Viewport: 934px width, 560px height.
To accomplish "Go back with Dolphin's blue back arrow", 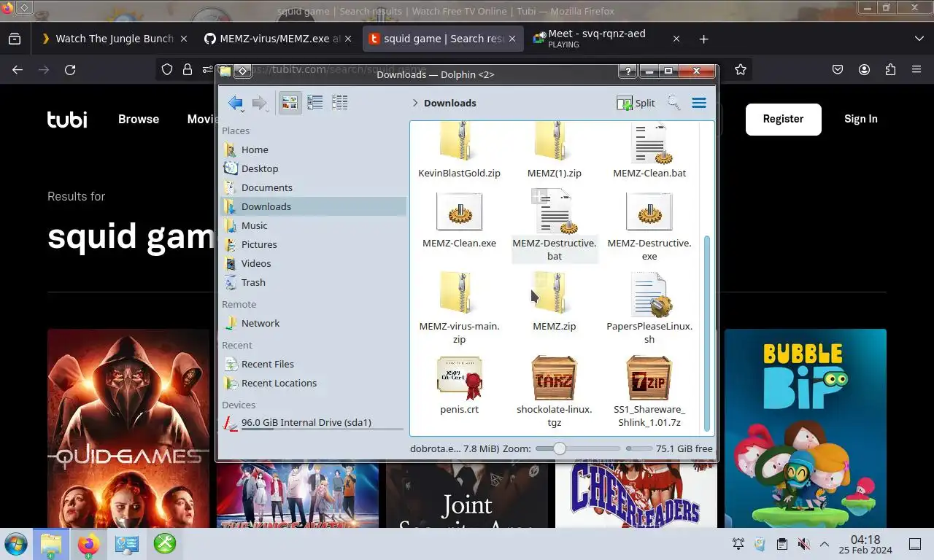I will tap(235, 103).
